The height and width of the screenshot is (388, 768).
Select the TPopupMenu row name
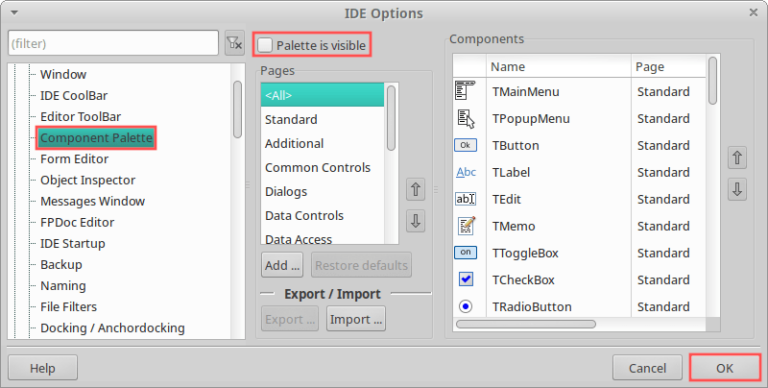[x=531, y=119]
